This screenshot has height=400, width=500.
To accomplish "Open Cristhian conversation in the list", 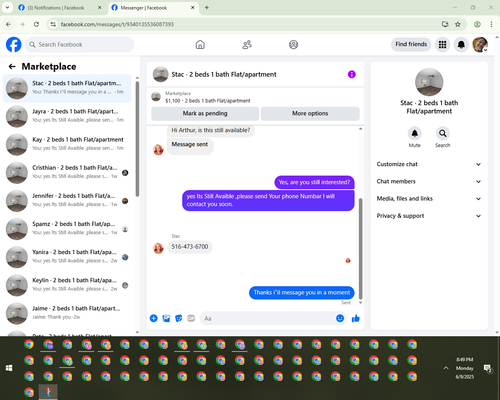I will click(67, 173).
